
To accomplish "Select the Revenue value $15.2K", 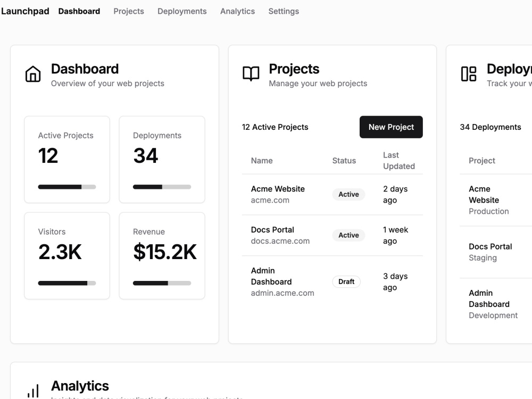I will click(165, 252).
